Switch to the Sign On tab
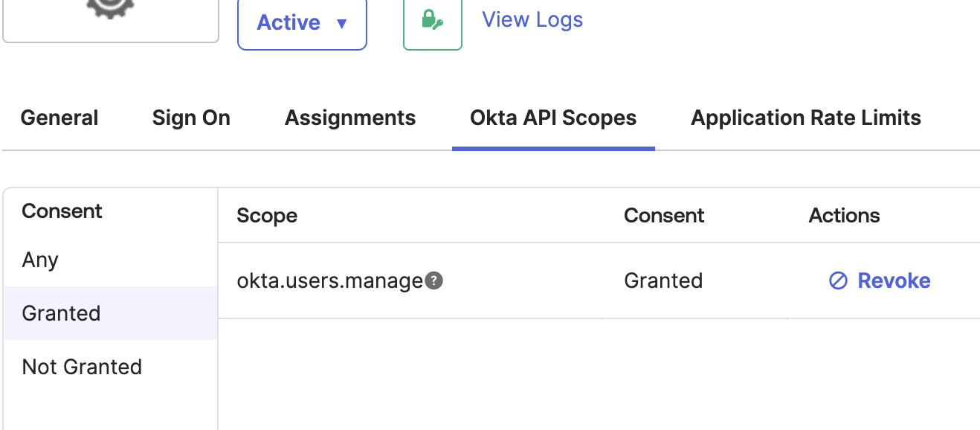The image size is (980, 430). click(191, 118)
